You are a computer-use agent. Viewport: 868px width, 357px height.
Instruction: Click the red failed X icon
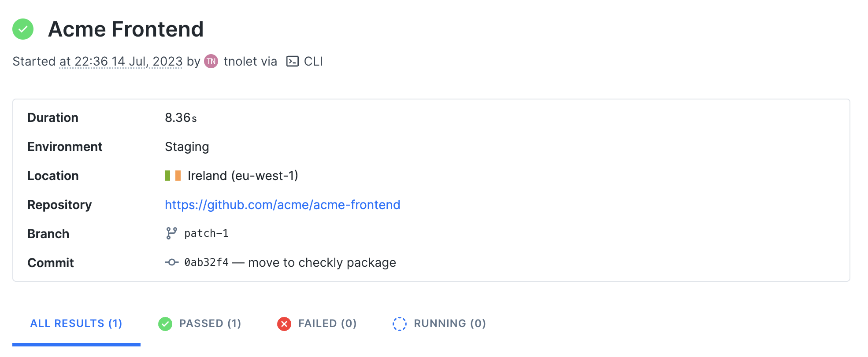284,324
